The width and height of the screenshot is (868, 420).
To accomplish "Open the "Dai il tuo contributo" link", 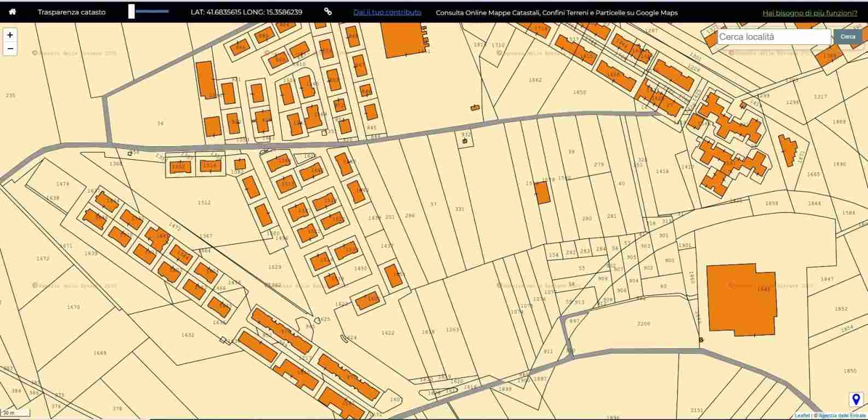I will [387, 12].
